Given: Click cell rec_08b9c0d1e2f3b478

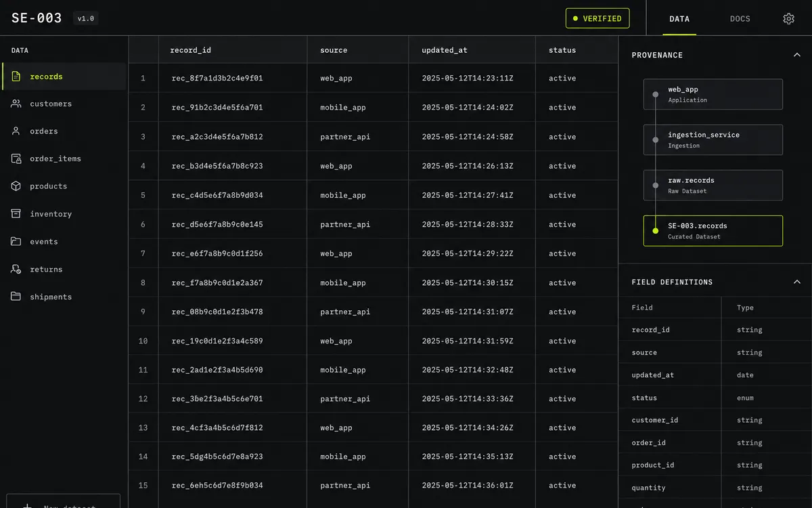Looking at the screenshot, I should (217, 312).
